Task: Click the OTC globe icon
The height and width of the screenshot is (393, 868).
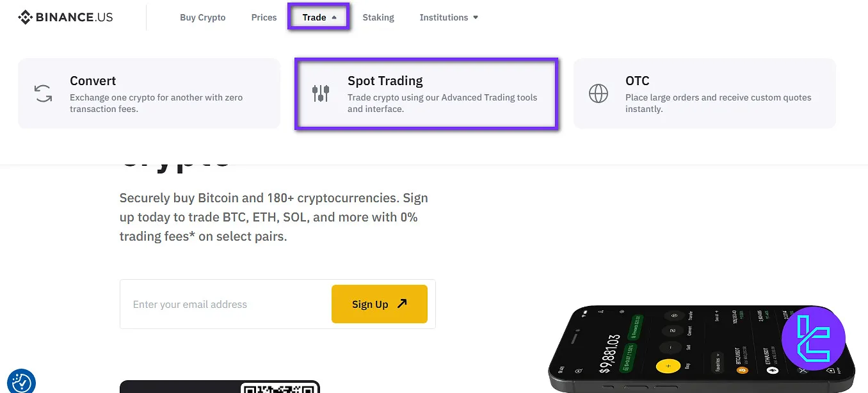Action: (x=599, y=93)
